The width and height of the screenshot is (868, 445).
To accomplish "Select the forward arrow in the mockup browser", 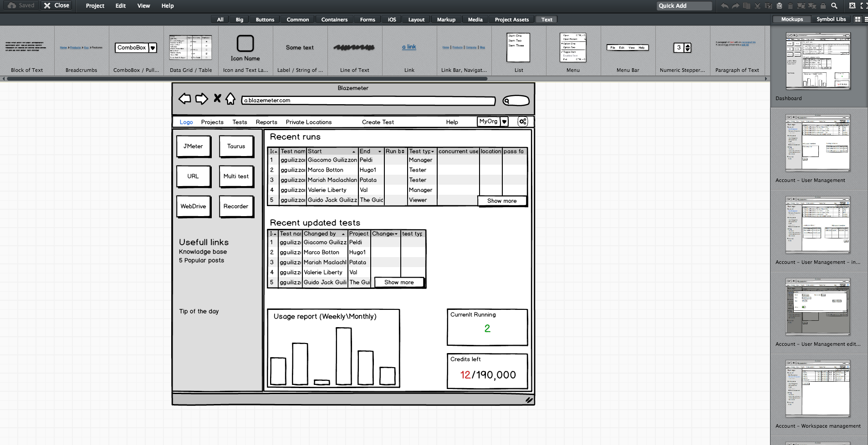I will point(201,99).
